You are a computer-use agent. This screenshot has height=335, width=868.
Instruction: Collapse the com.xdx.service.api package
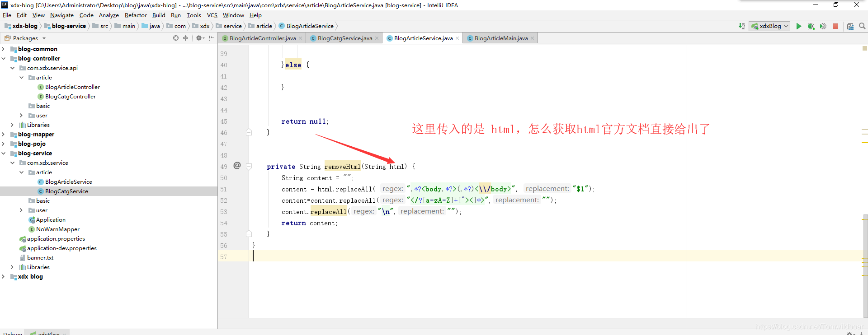pyautogui.click(x=12, y=68)
